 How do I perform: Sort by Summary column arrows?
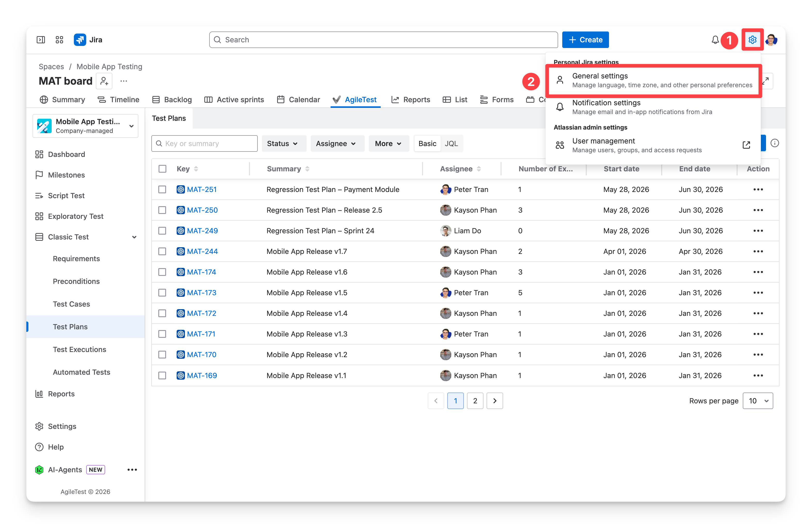tap(307, 169)
